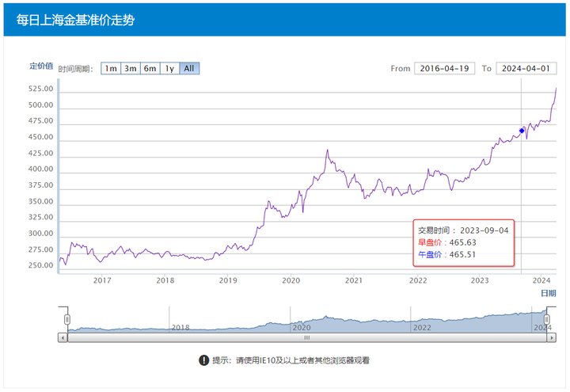Image resolution: width=570 pixels, height=392 pixels.
Task: Click the 2018 area in navigator
Action: (180, 323)
